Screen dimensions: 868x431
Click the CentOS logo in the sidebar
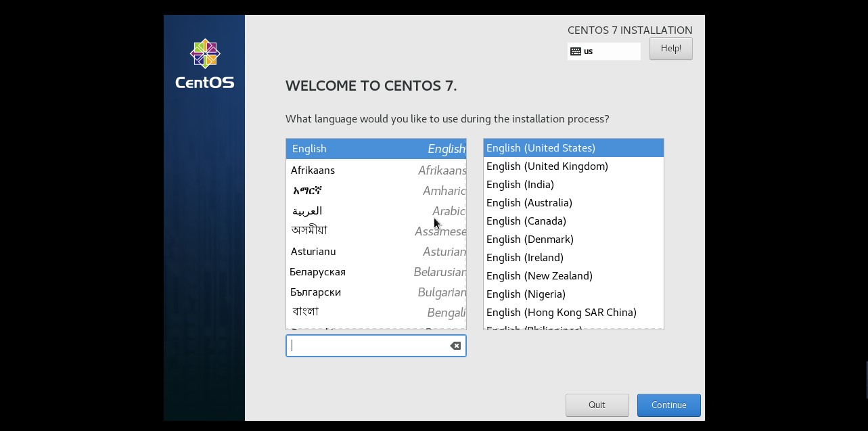pos(204,64)
